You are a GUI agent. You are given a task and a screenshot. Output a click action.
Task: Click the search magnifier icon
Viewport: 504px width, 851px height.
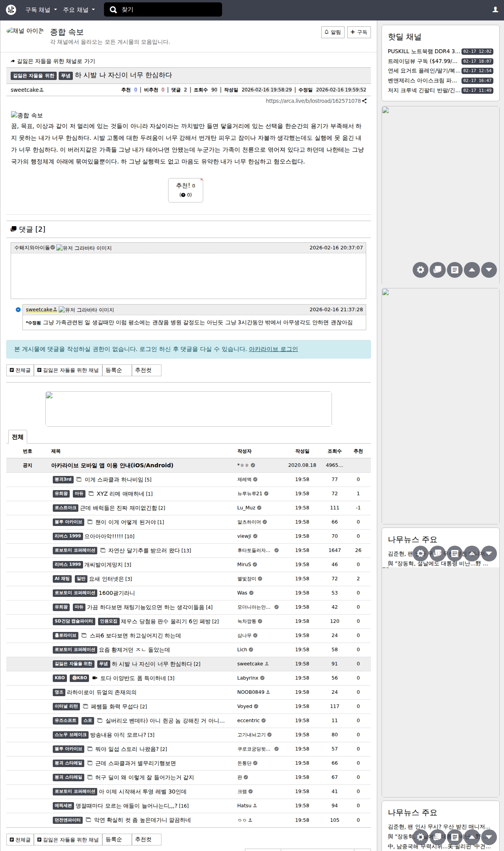tap(113, 10)
